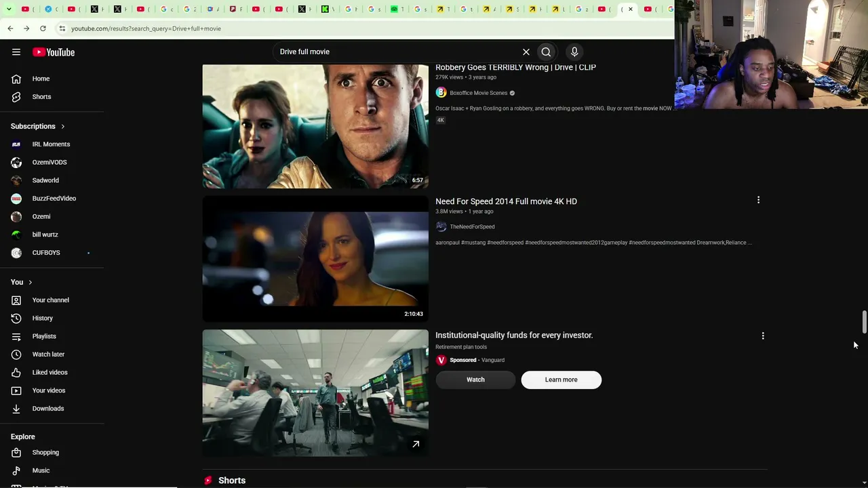Close the active browser tab
This screenshot has width=868, height=488.
tap(631, 9)
